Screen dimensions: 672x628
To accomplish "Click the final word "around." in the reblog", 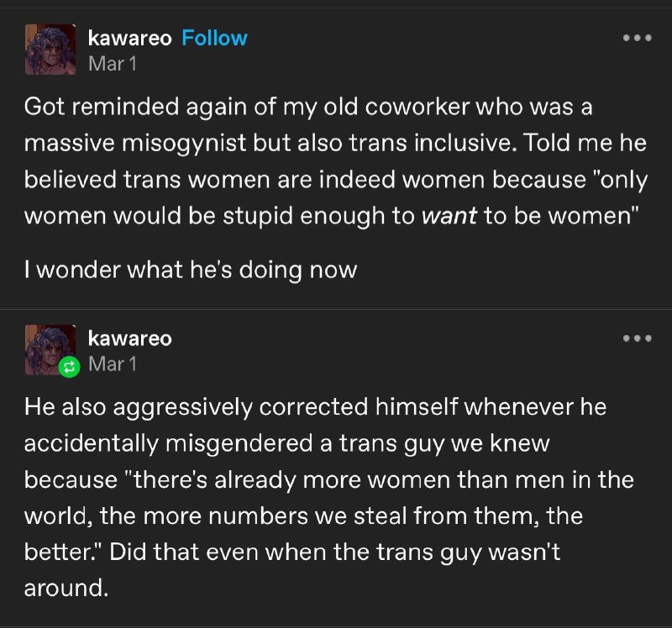I will click(x=66, y=588).
